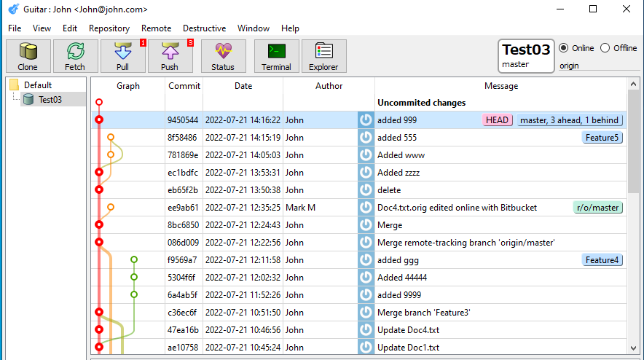This screenshot has width=644, height=360.
Task: Click the Feature4 branch label
Action: (x=602, y=259)
